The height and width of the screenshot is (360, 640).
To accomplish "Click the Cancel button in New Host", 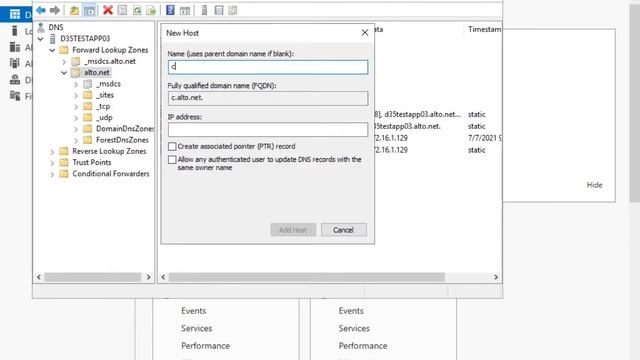I will (344, 230).
